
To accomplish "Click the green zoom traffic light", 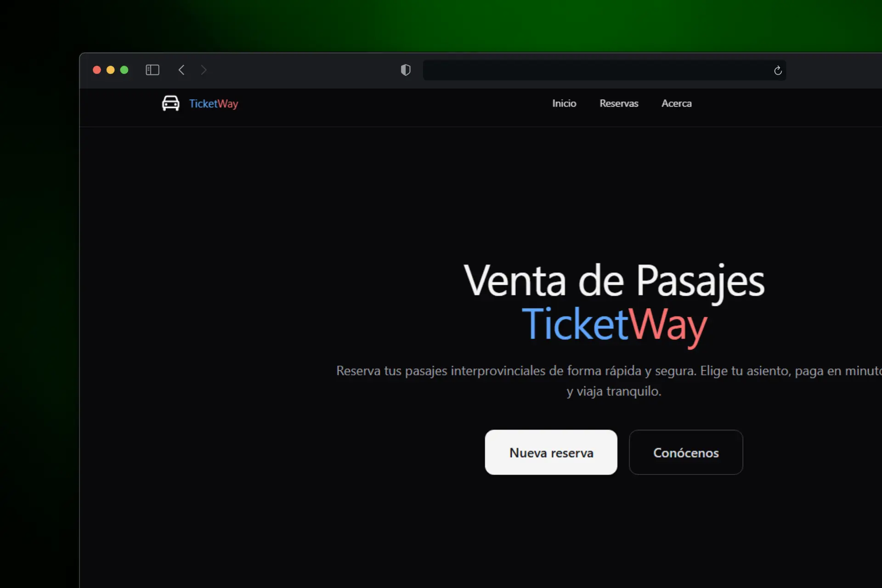I will tap(124, 70).
